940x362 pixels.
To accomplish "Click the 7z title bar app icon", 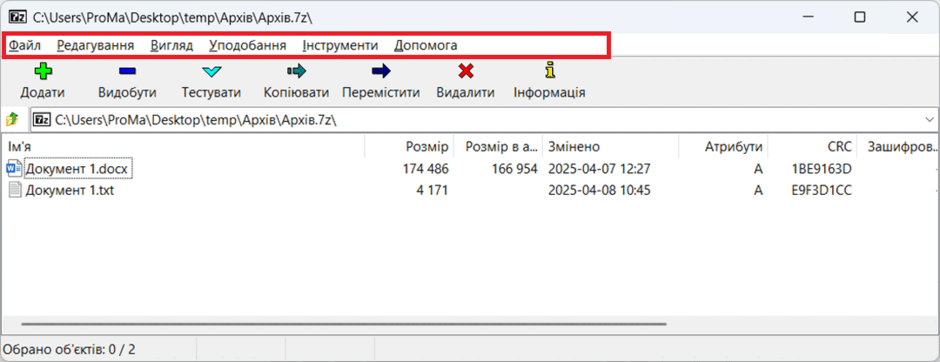I will [17, 17].
